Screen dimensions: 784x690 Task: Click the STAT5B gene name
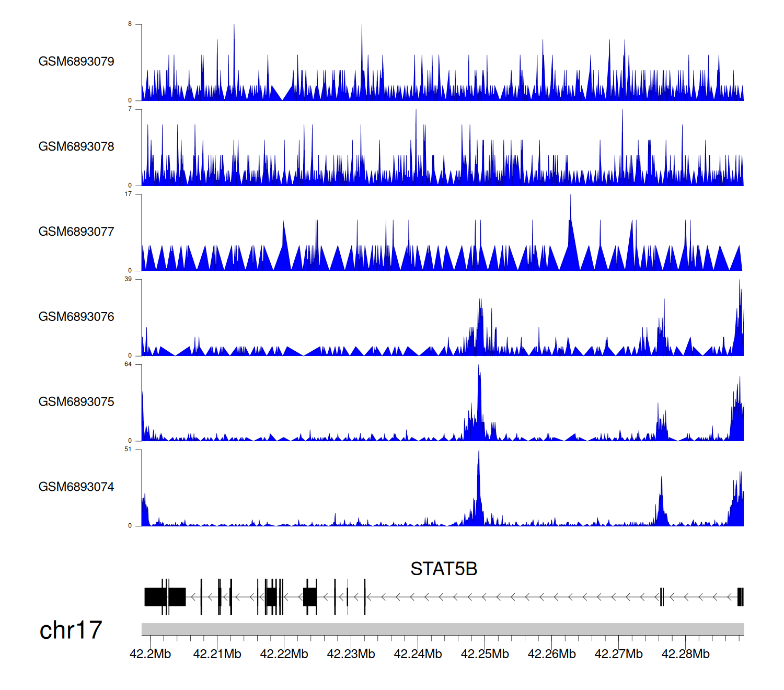click(444, 569)
